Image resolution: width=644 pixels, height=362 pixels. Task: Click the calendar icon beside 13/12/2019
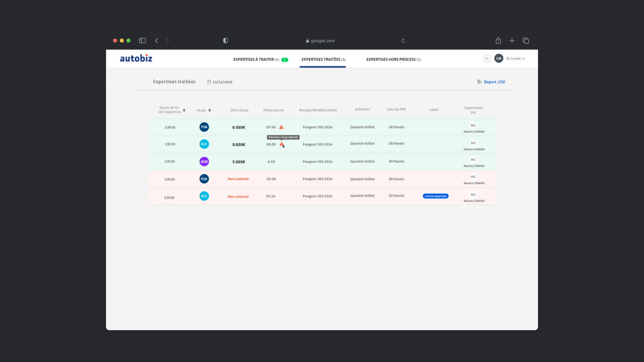tap(209, 82)
